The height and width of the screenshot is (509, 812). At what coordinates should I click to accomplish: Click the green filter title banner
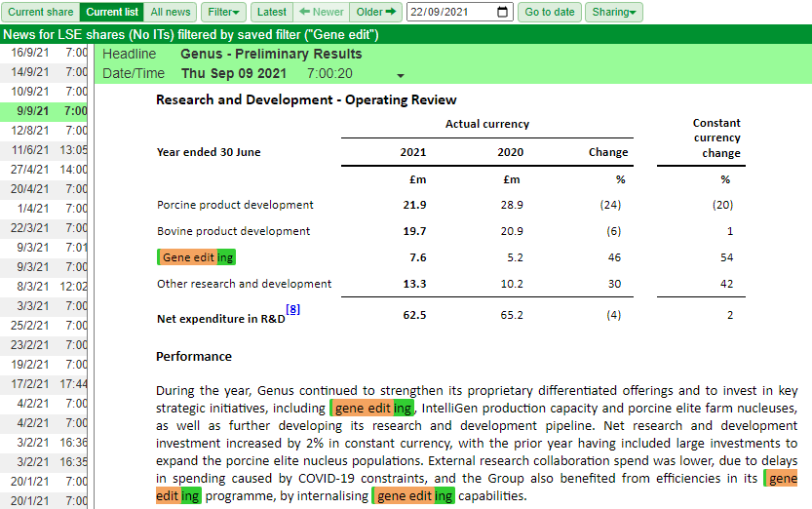tap(406, 34)
